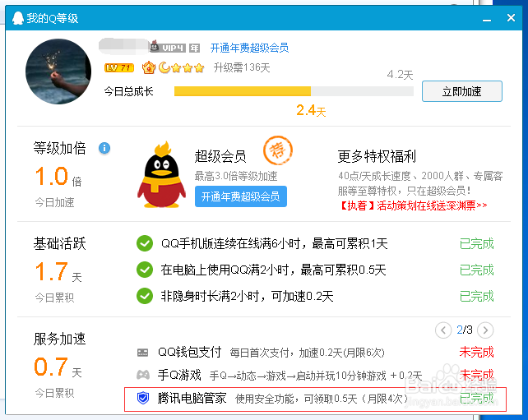Click the 手Q游戏 gamepad icon

click(x=143, y=375)
